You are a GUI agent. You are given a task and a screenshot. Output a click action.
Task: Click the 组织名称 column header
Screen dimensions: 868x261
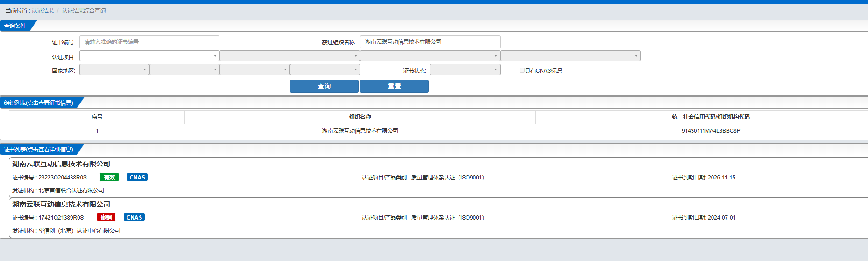[360, 117]
